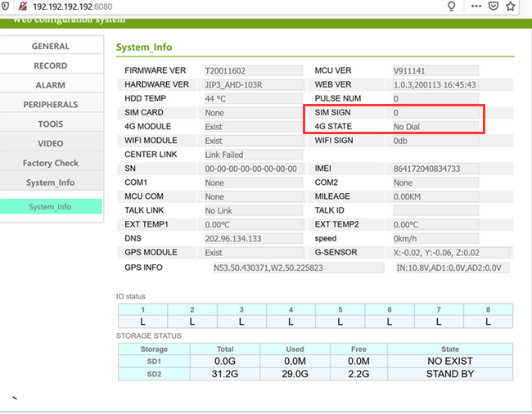This screenshot has height=414, width=532.
Task: Click the voltage field IN:10.8V
Action: click(453, 268)
